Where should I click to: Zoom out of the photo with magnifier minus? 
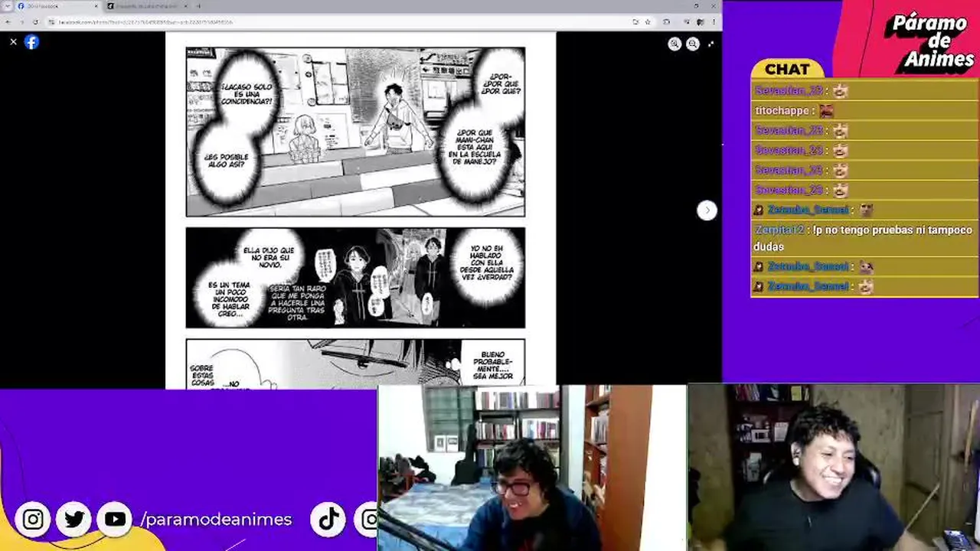point(693,44)
